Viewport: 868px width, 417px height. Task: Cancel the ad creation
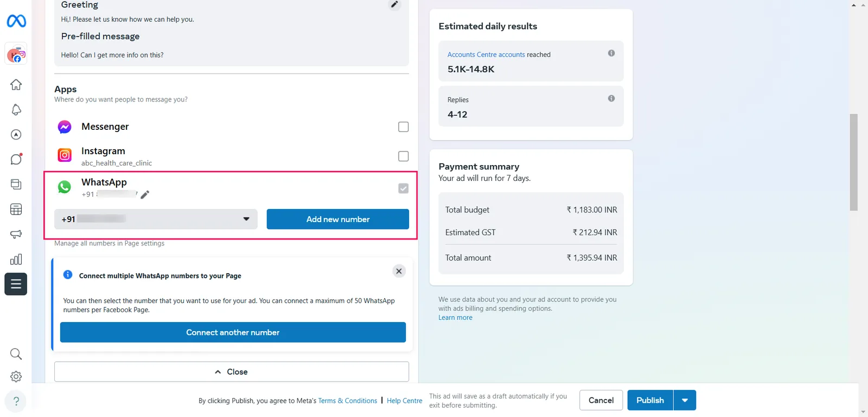[x=601, y=400]
